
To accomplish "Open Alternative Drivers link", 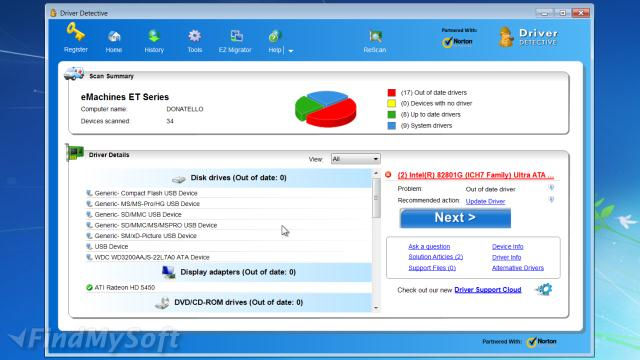I will 518,268.
